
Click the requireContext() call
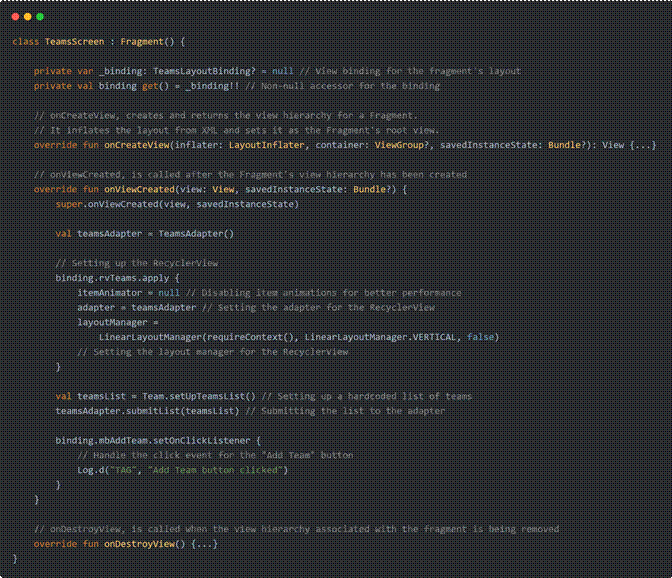coord(251,337)
